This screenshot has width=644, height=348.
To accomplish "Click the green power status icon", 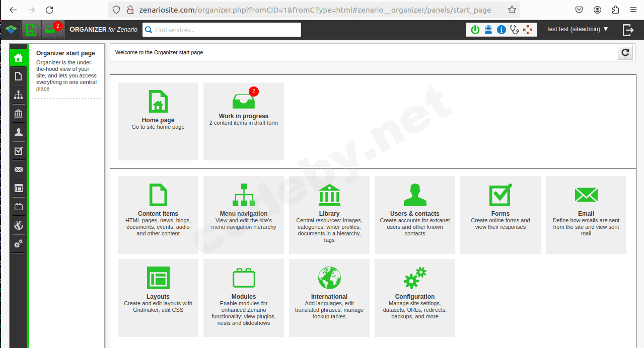I will click(x=475, y=30).
